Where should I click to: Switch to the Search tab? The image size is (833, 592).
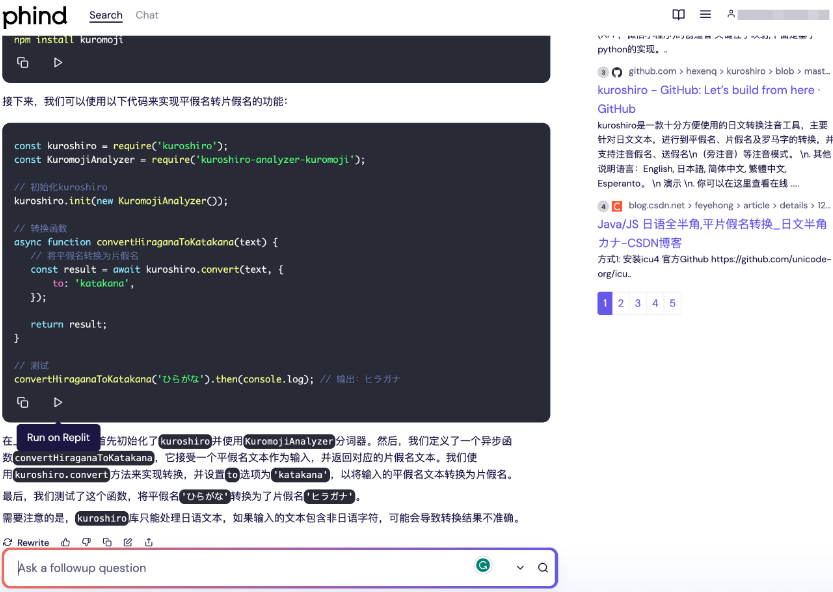click(106, 15)
